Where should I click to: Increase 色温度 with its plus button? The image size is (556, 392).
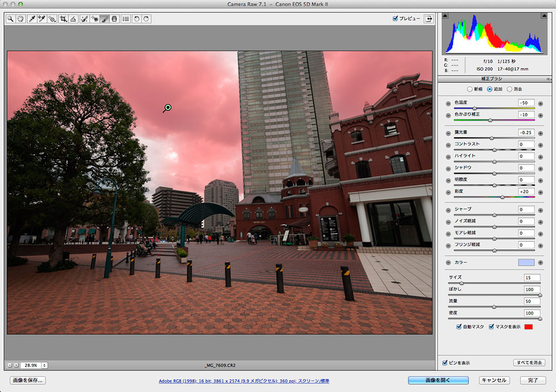[540, 103]
